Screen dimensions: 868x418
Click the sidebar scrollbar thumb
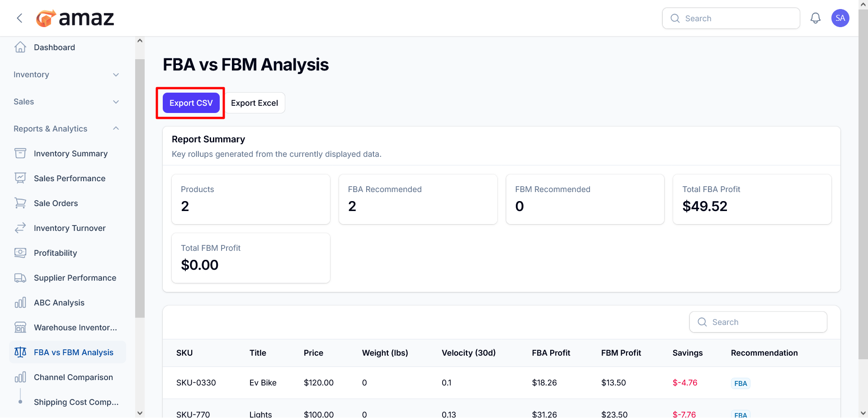pyautogui.click(x=140, y=188)
